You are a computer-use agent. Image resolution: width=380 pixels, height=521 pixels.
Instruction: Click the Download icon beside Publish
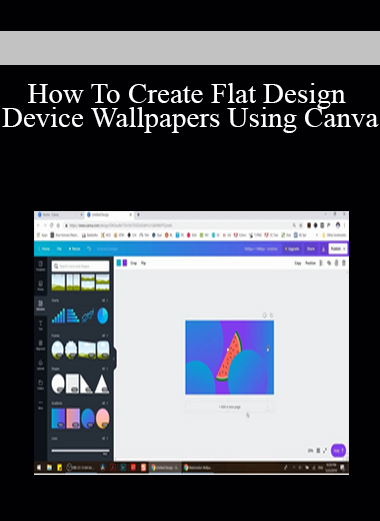pos(323,249)
